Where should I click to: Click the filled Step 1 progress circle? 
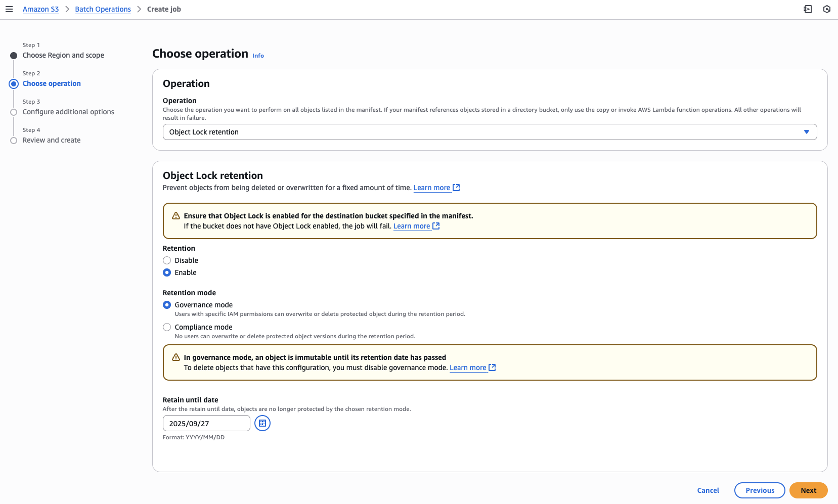[x=14, y=55]
